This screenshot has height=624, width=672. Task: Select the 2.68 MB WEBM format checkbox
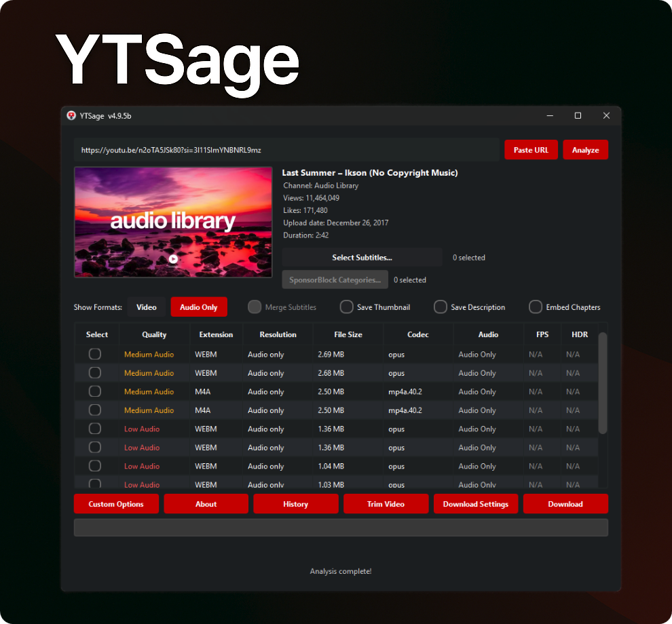95,372
